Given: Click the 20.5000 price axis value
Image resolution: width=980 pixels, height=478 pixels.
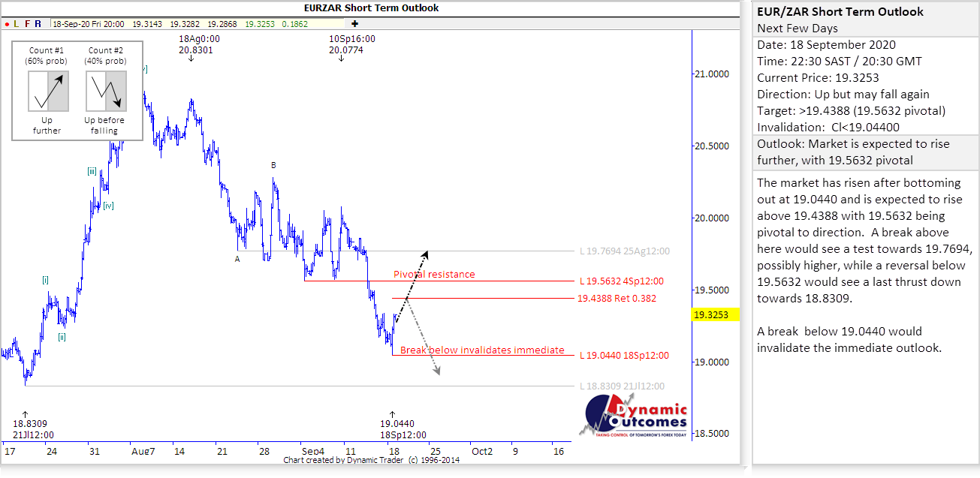Looking at the screenshot, I should pos(711,146).
